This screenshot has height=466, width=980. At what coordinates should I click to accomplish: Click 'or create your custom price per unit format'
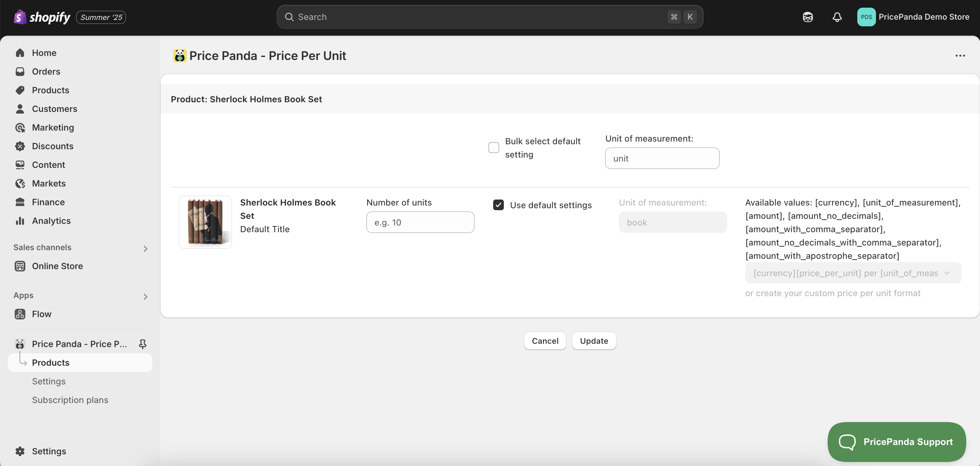pos(833,293)
